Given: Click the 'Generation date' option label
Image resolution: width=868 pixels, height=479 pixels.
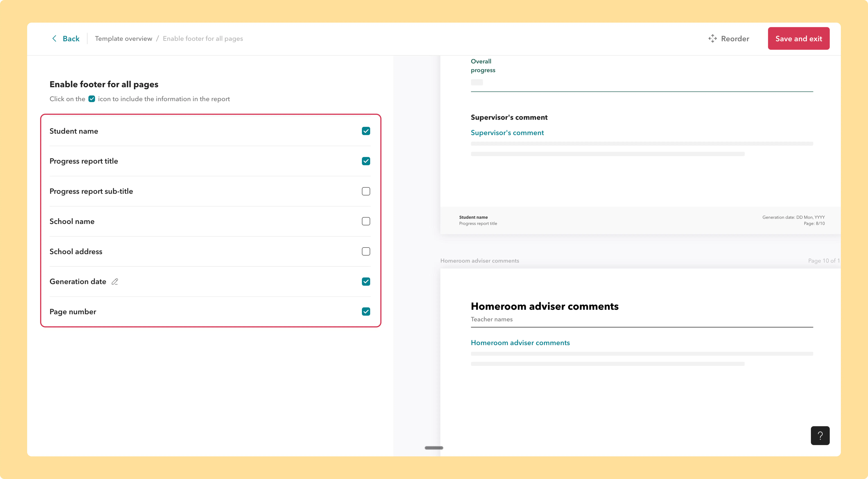Looking at the screenshot, I should point(78,281).
